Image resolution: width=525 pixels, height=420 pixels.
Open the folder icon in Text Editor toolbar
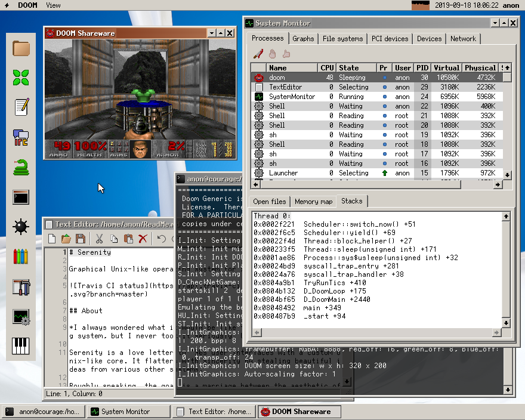[66, 239]
